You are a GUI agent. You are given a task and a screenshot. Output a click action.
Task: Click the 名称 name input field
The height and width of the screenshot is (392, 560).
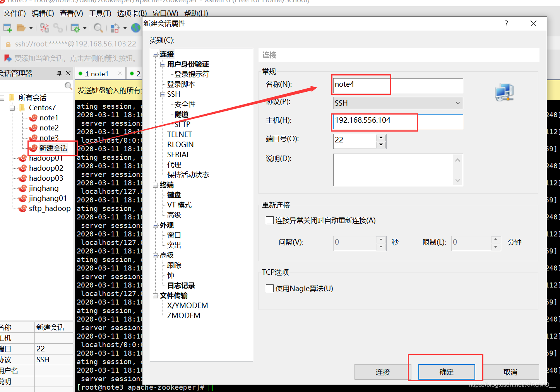[398, 86]
